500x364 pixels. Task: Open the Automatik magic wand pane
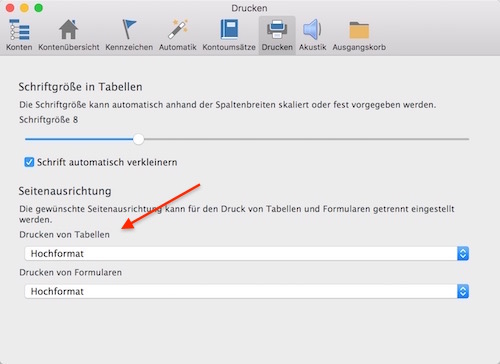(x=178, y=36)
